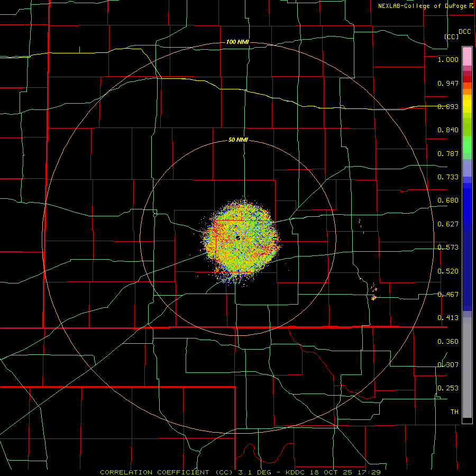Click the 0.733 scale value
476x476 pixels.
(448, 177)
